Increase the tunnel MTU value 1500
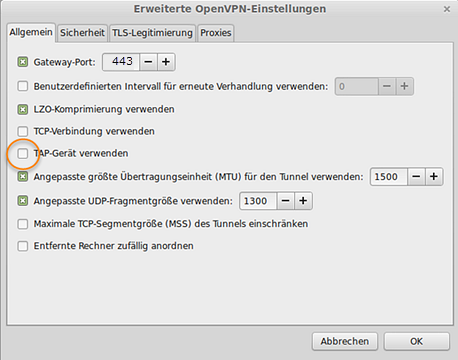The width and height of the screenshot is (458, 360). tap(434, 177)
